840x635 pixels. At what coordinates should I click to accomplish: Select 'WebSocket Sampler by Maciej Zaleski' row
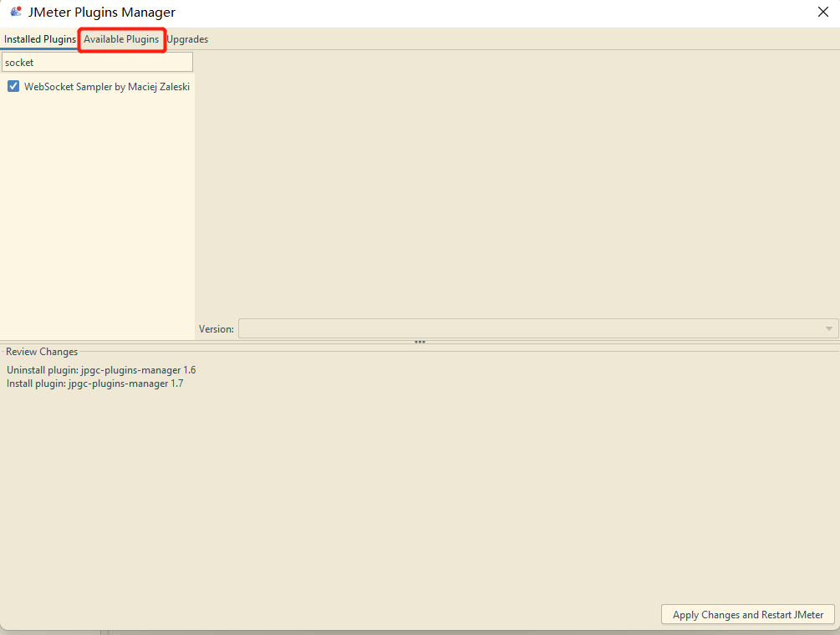(99, 87)
